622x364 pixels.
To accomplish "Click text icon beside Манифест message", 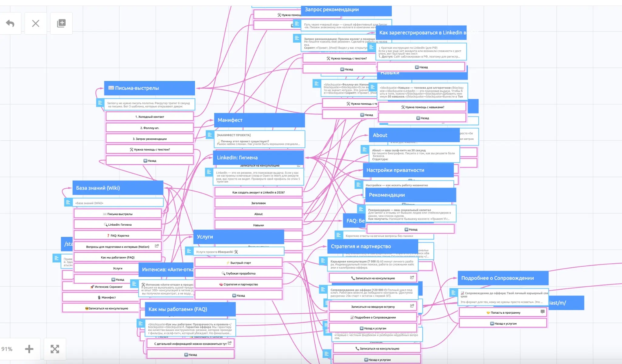I will [210, 134].
